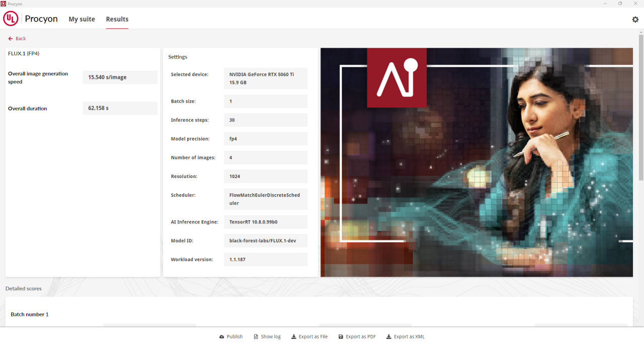Open the Results tab

click(x=117, y=19)
